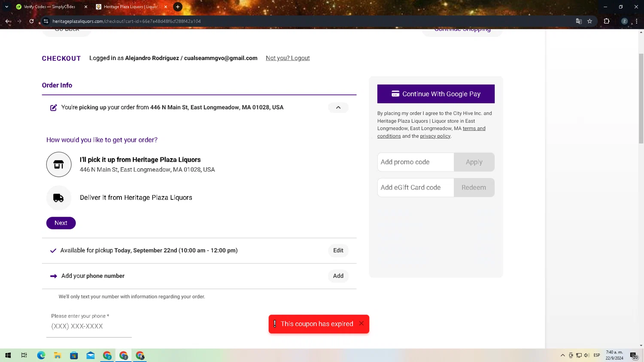Click the translate page icon
The image size is (644, 362).
pos(579,21)
